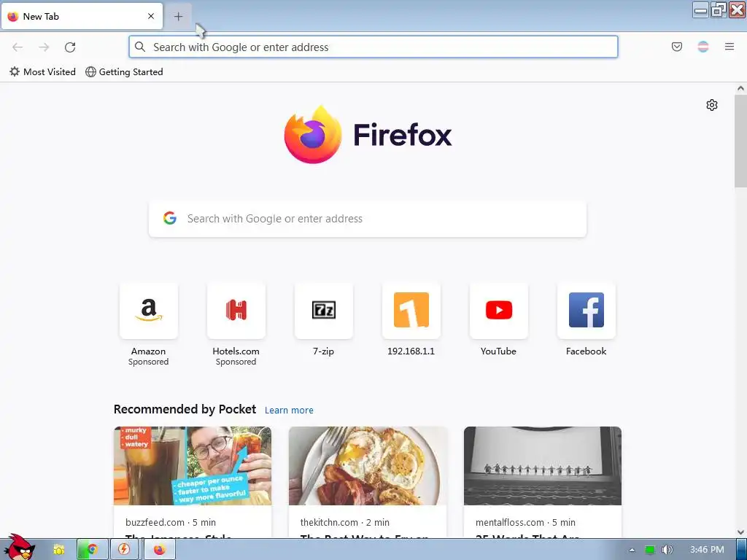The height and width of the screenshot is (560, 747).
Task: Click Learn more about Pocket
Action: coord(289,411)
